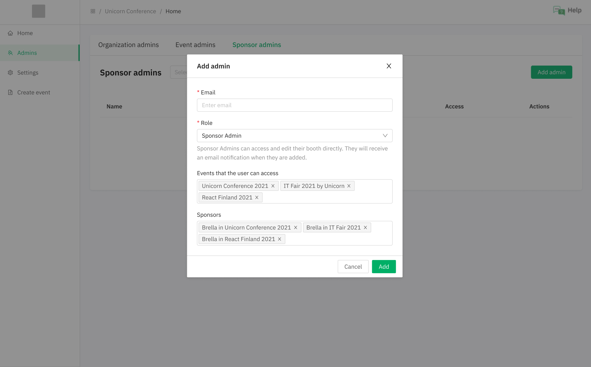Remove Brella in React Finland 2021 sponsor tag
Image resolution: width=591 pixels, height=367 pixels.
279,239
